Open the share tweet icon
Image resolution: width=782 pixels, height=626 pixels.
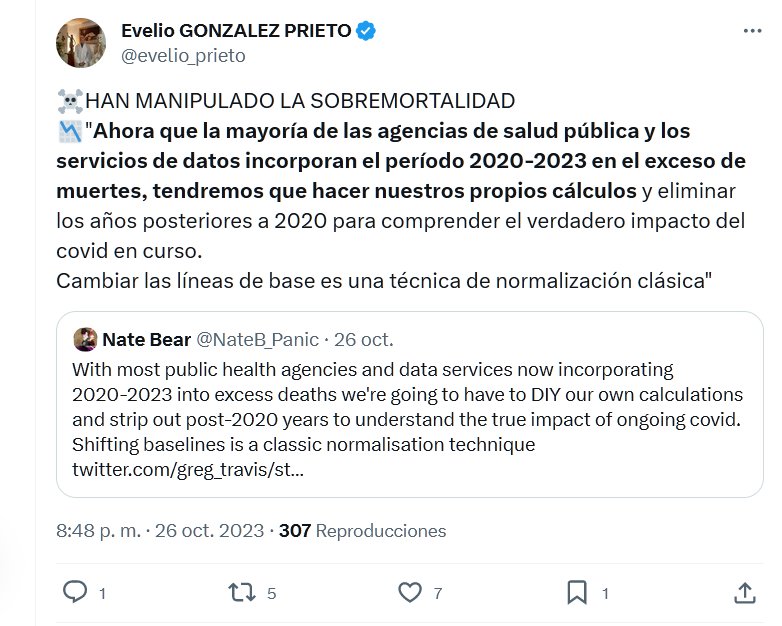click(744, 593)
